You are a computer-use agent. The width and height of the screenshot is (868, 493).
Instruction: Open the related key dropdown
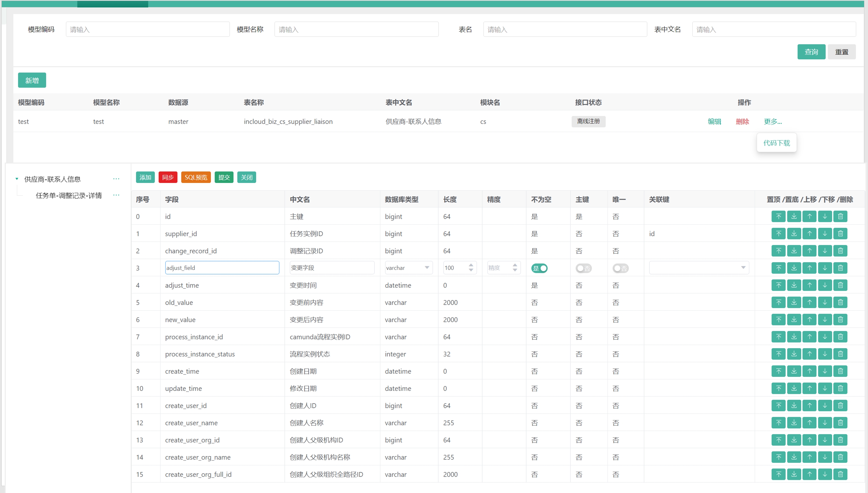click(x=699, y=268)
